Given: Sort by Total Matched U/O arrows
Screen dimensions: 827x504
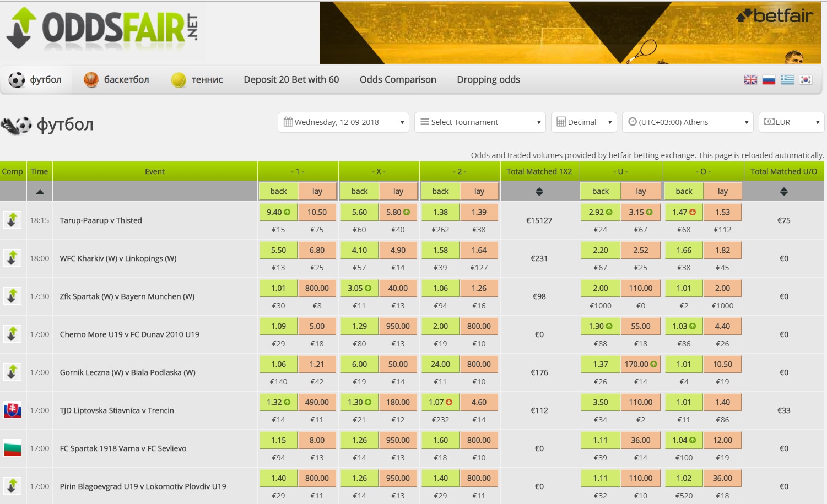Looking at the screenshot, I should pos(784,192).
